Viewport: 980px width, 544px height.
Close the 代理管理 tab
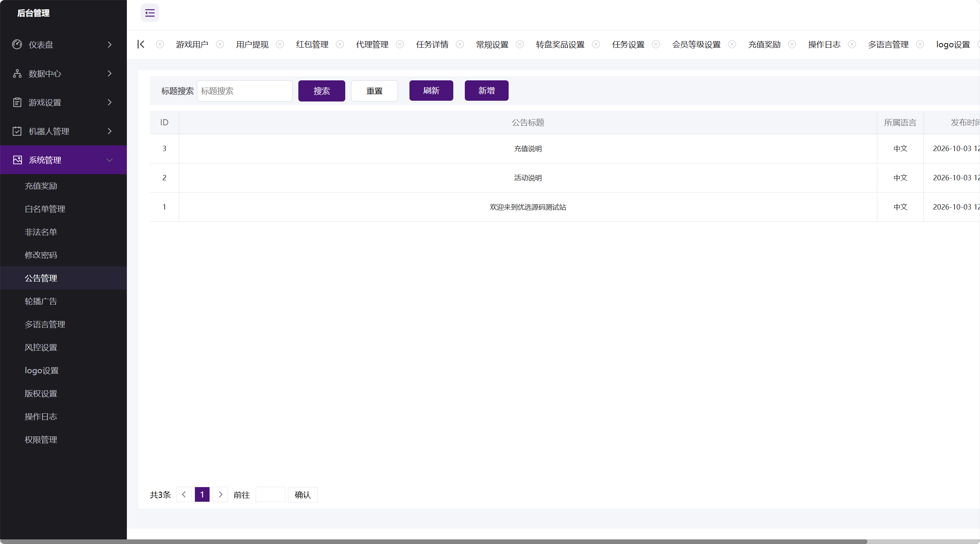(400, 44)
